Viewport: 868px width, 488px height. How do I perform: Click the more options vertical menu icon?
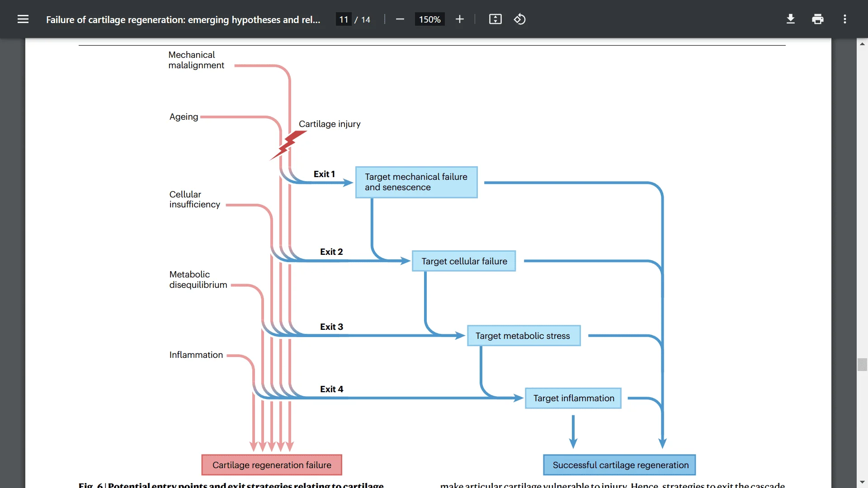tap(846, 19)
